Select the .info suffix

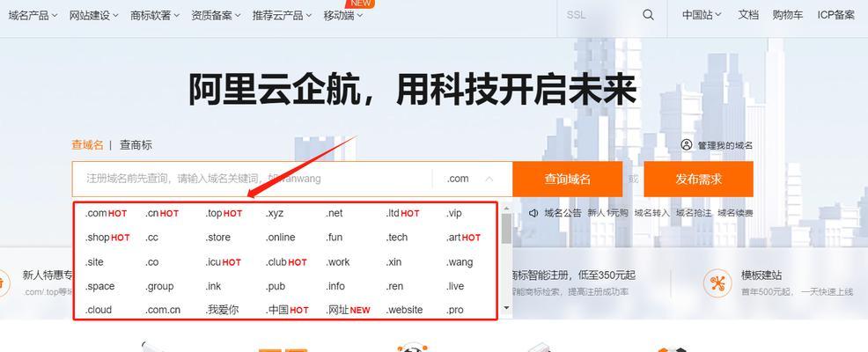335,286
